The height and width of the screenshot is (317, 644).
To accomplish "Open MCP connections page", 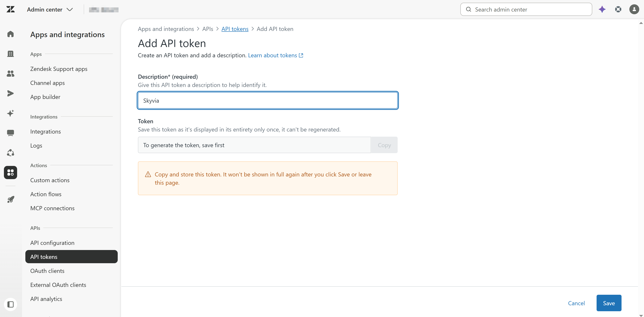I will [x=52, y=208].
